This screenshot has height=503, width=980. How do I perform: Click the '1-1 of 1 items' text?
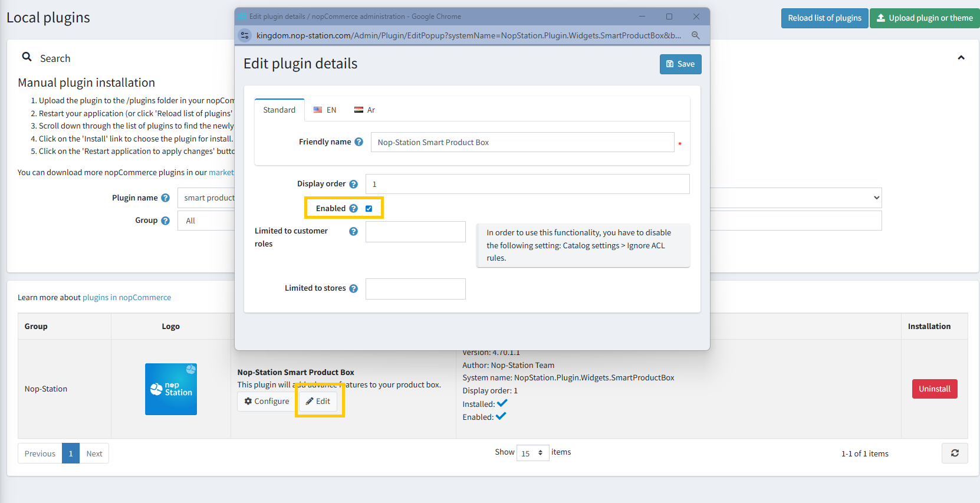[865, 454]
